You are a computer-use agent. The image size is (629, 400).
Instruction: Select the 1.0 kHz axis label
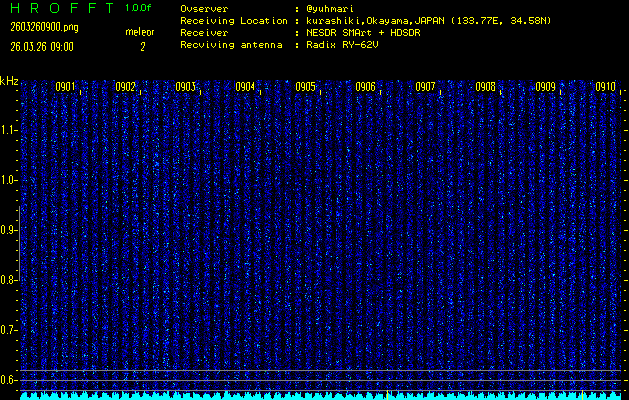pos(9,180)
